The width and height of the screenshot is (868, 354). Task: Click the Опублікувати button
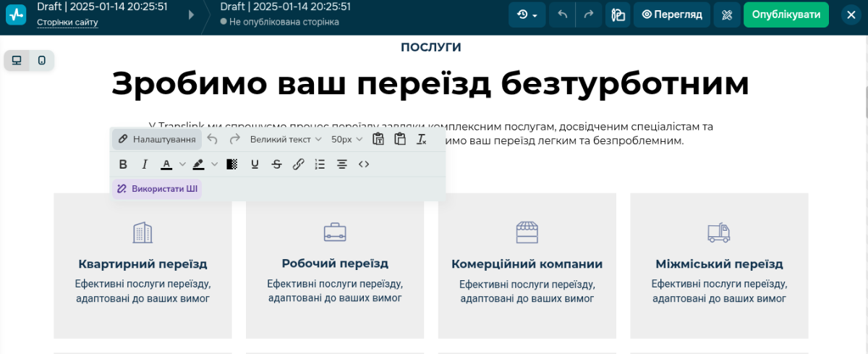786,14
